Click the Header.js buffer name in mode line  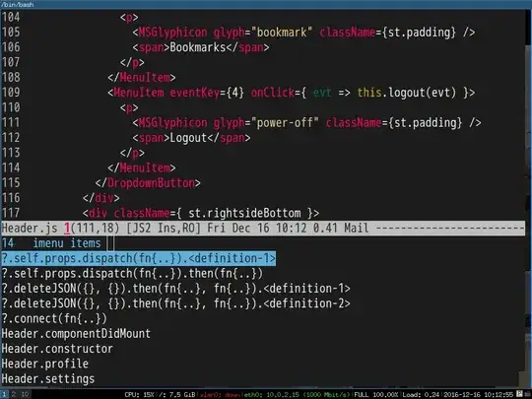[30, 228]
